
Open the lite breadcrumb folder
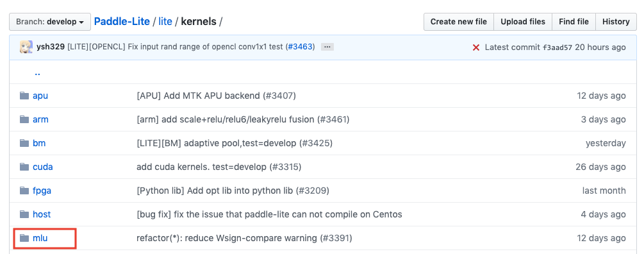tap(165, 21)
